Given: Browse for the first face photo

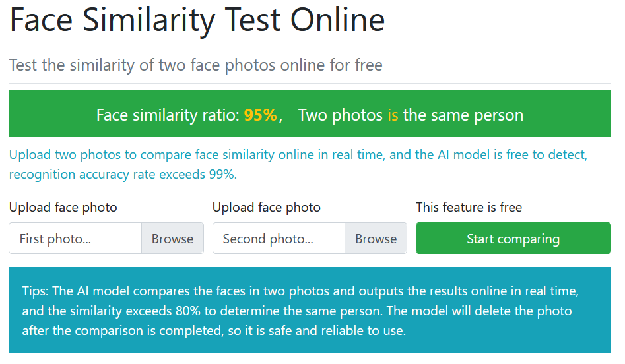Looking at the screenshot, I should pyautogui.click(x=172, y=239).
